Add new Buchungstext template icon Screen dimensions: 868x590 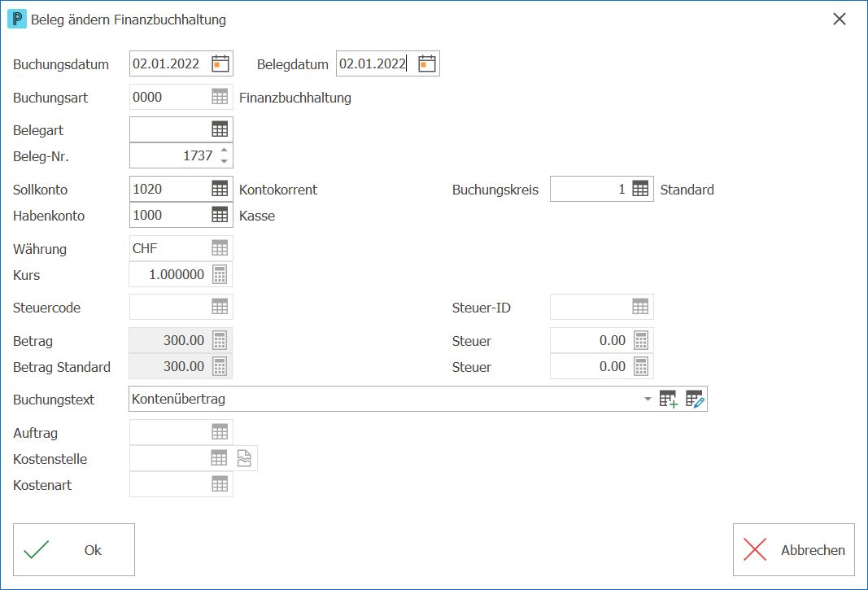pyautogui.click(x=669, y=399)
